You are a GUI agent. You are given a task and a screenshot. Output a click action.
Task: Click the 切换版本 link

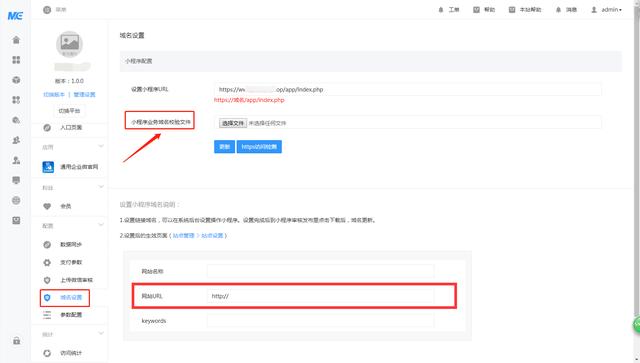coord(54,94)
